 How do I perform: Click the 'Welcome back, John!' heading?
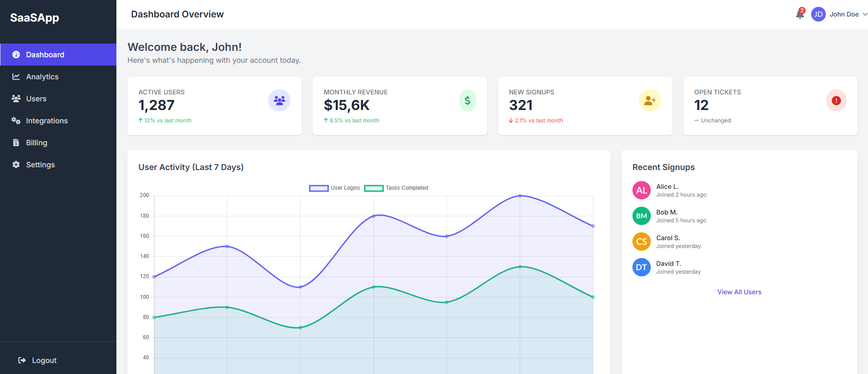click(x=185, y=47)
